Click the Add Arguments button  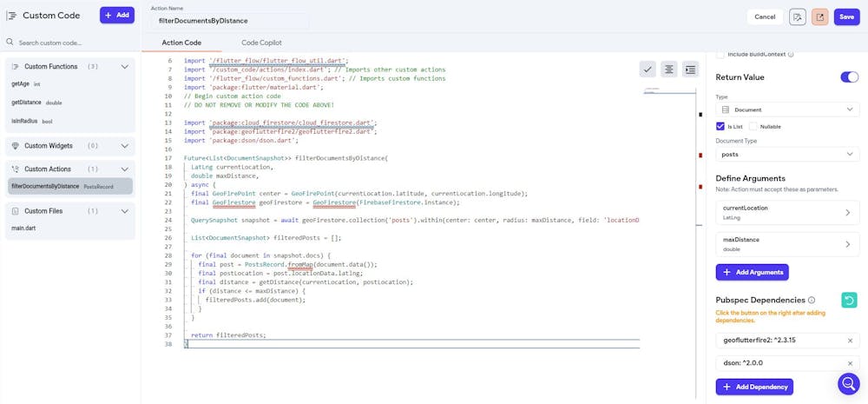coord(752,272)
